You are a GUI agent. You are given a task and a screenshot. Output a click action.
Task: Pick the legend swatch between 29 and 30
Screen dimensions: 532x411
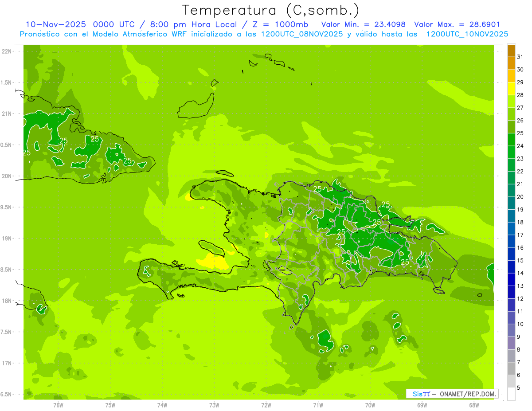click(x=511, y=76)
